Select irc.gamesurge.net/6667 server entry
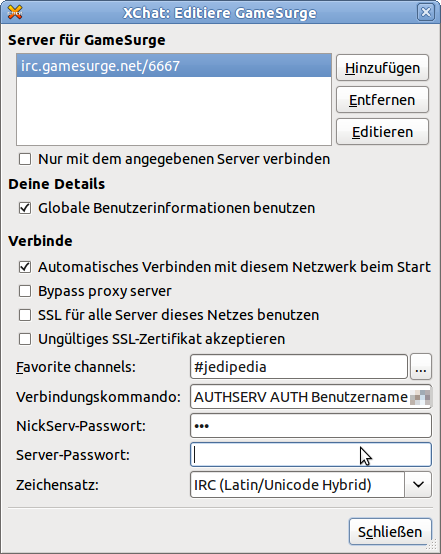 point(174,66)
